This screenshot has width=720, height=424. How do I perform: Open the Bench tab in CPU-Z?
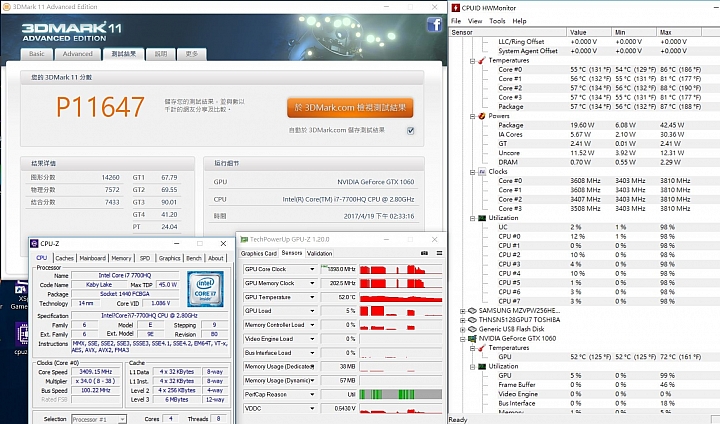pyautogui.click(x=194, y=258)
